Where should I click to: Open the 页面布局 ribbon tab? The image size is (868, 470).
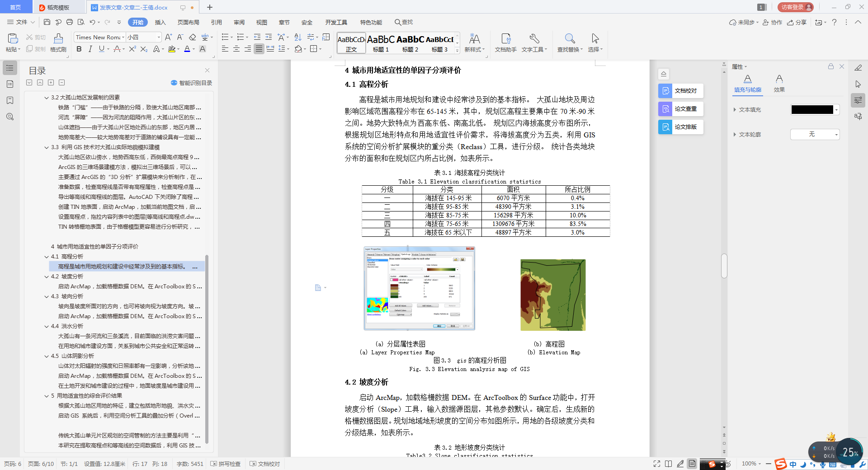(188, 22)
